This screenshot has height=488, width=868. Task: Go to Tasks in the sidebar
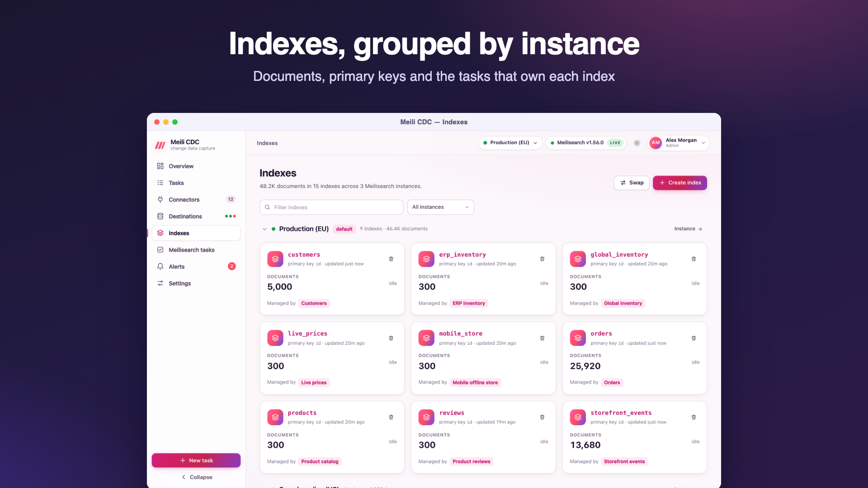(x=196, y=183)
